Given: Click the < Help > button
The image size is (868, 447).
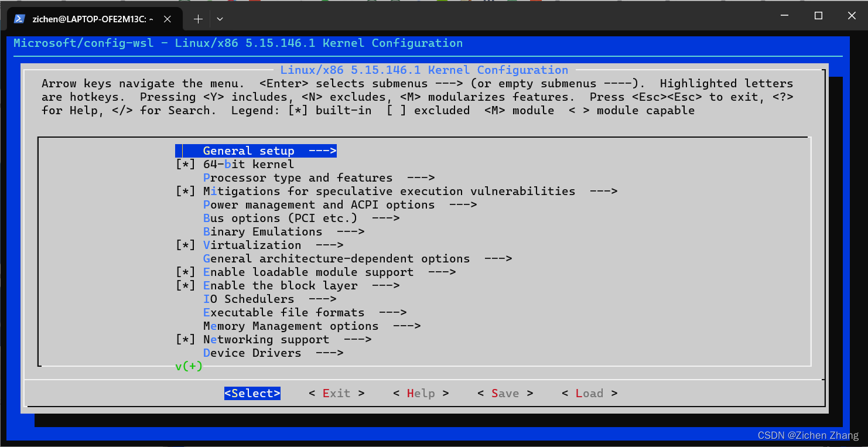Looking at the screenshot, I should (x=421, y=393).
